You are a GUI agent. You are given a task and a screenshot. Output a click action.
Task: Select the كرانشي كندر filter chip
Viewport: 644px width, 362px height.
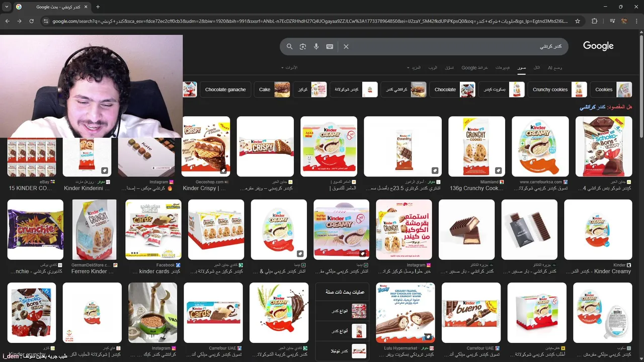pos(404,89)
